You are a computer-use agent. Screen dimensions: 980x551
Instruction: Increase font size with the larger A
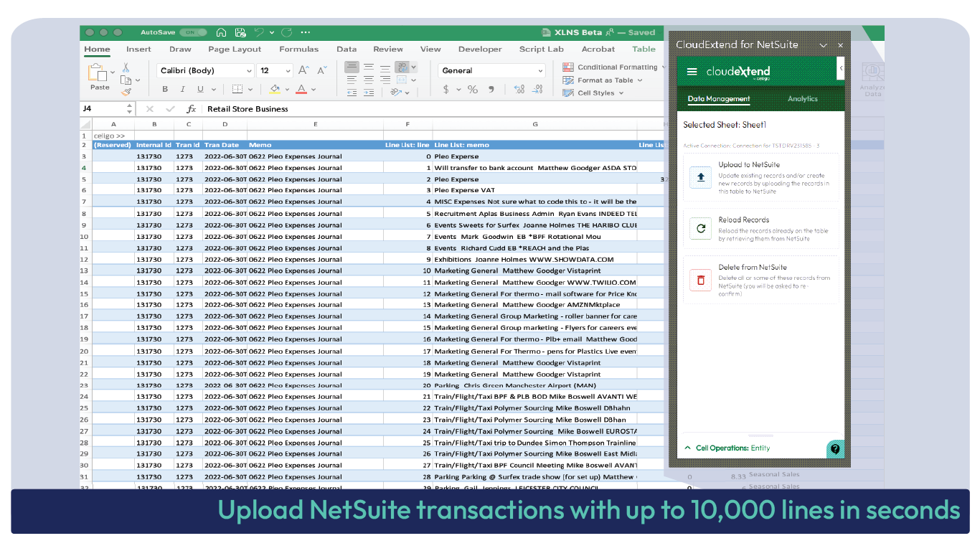coord(303,70)
